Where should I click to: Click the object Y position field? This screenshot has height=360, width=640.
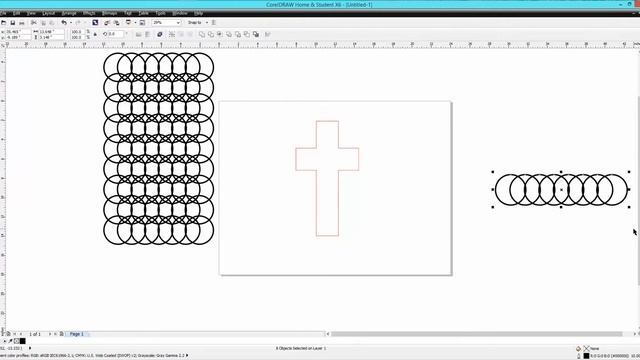[x=18, y=37]
